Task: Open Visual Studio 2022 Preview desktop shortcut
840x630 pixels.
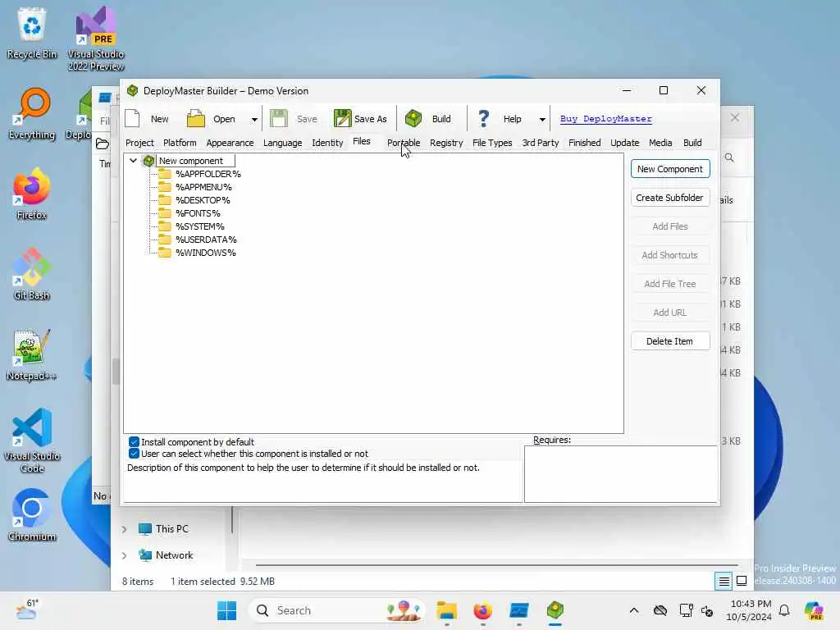Action: point(96,39)
